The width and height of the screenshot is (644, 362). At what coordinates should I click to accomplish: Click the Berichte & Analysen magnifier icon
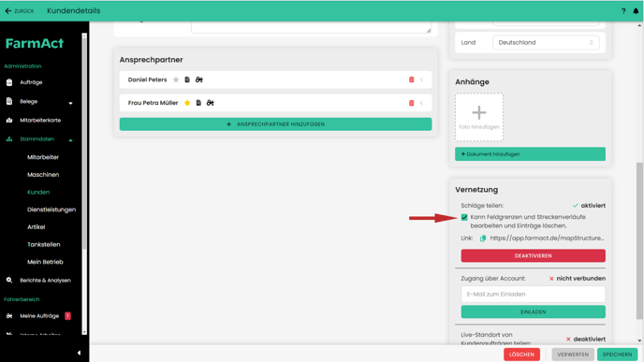pyautogui.click(x=9, y=281)
